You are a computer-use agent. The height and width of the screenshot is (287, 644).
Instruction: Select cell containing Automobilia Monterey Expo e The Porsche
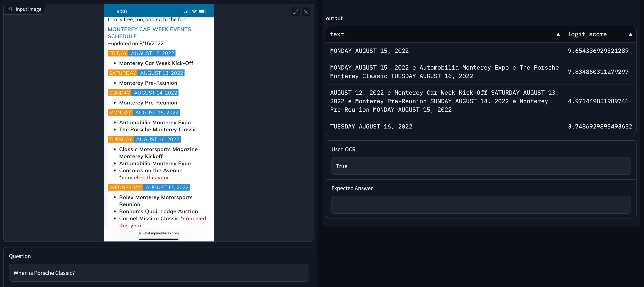tap(445, 72)
